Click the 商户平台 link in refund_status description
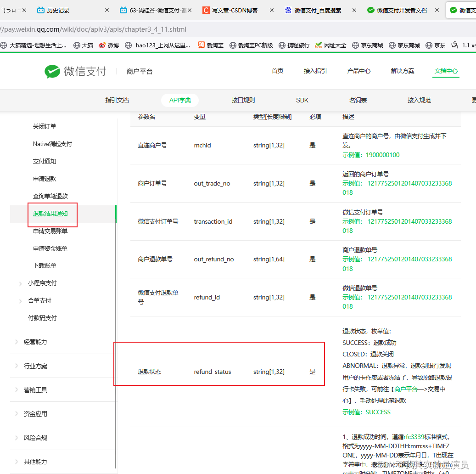476x474 pixels. (406, 389)
